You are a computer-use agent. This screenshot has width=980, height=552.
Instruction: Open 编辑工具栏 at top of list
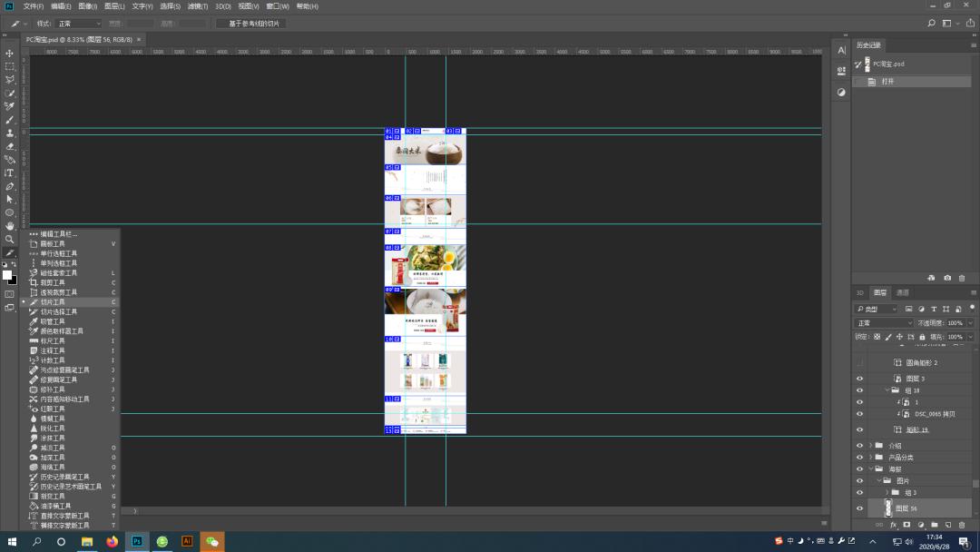[x=58, y=234]
